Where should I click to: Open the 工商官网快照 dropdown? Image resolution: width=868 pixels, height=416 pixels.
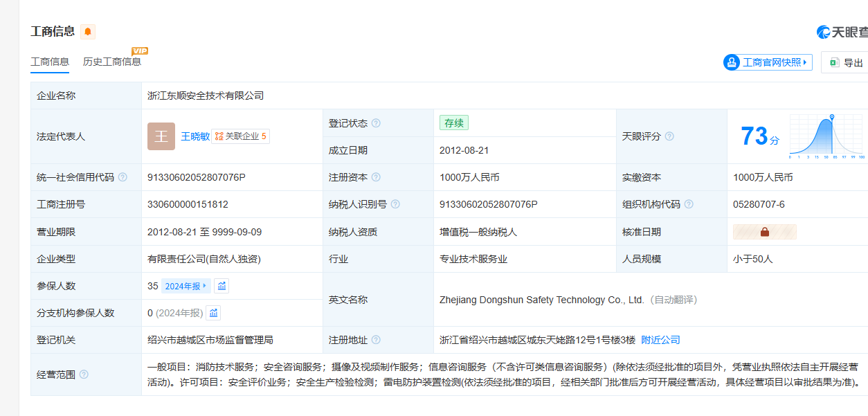(x=768, y=62)
